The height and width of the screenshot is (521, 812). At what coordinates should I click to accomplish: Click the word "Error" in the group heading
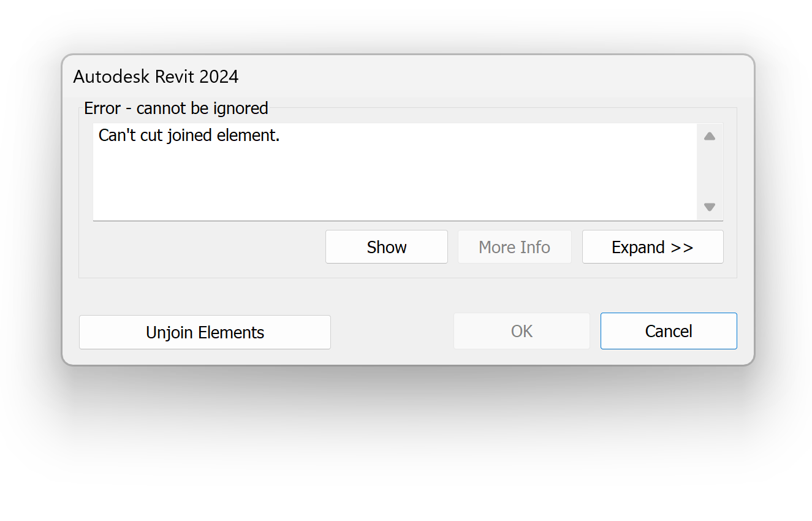click(x=102, y=108)
